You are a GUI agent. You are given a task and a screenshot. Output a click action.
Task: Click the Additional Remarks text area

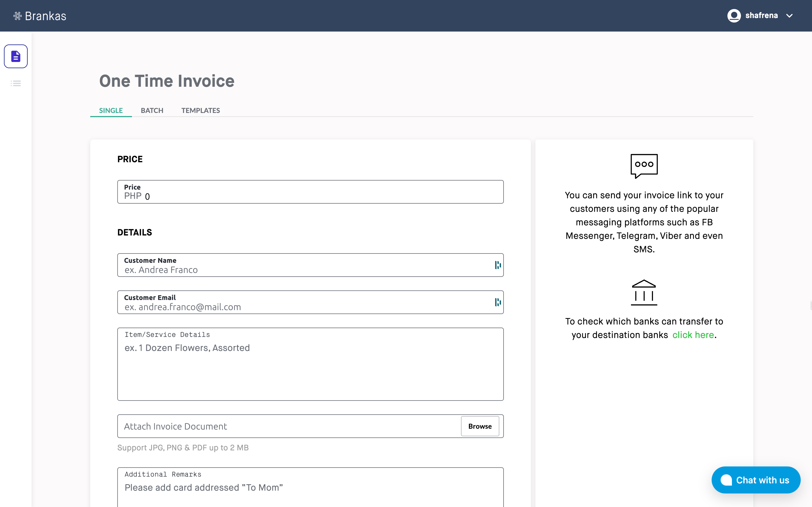pos(310,490)
